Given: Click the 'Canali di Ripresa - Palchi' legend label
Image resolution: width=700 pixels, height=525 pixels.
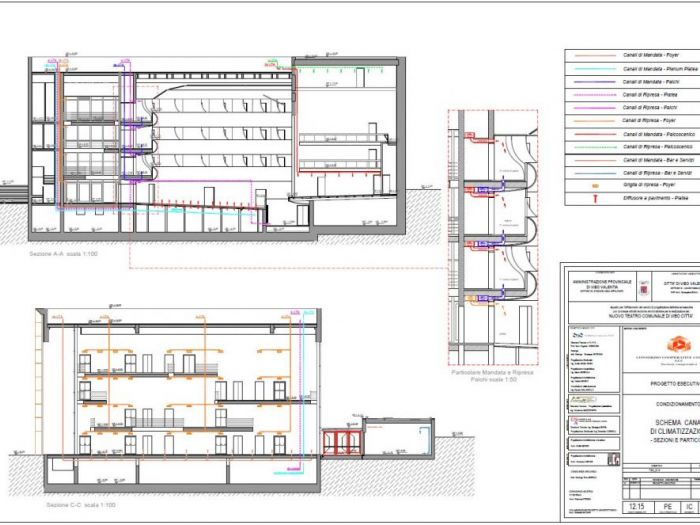Looking at the screenshot, I should pyautogui.click(x=650, y=108).
